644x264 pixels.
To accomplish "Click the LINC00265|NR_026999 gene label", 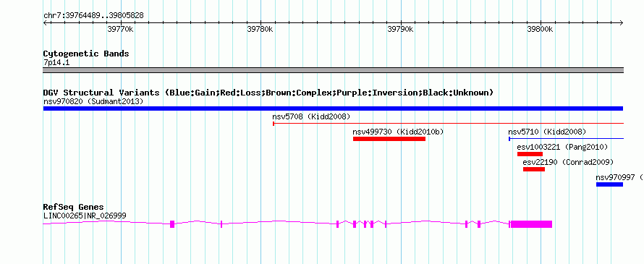I will pyautogui.click(x=85, y=216).
